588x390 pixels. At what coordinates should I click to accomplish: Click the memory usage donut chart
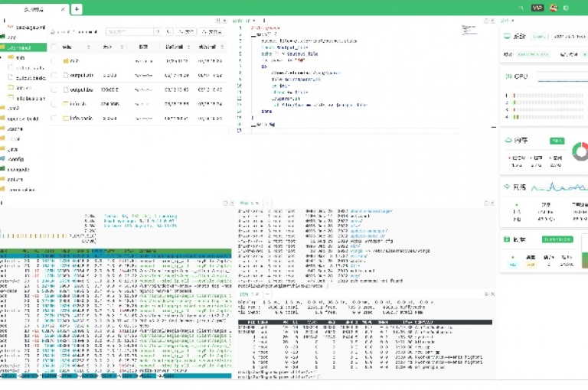point(580,151)
